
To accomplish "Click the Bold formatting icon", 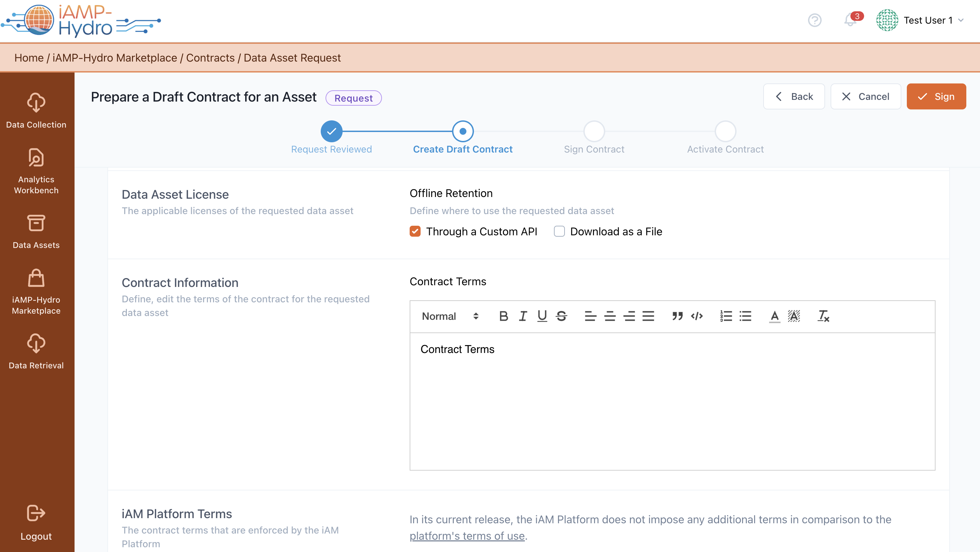I will [x=503, y=316].
